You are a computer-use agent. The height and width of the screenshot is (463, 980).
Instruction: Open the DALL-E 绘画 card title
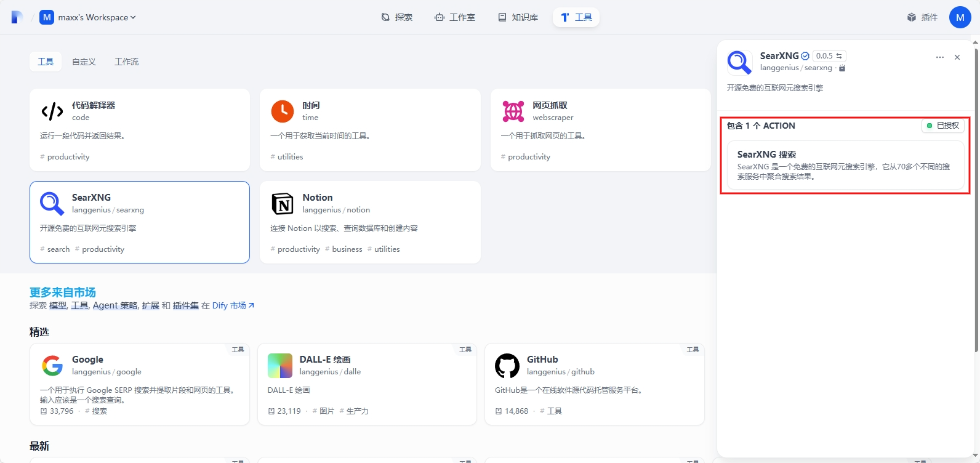pyautogui.click(x=325, y=360)
